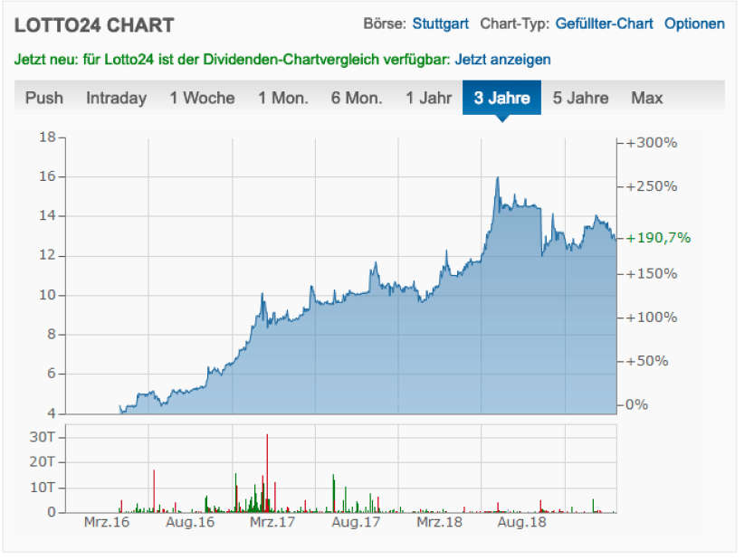Select the 1 Woche time range
The height and width of the screenshot is (560, 754).
tap(201, 98)
